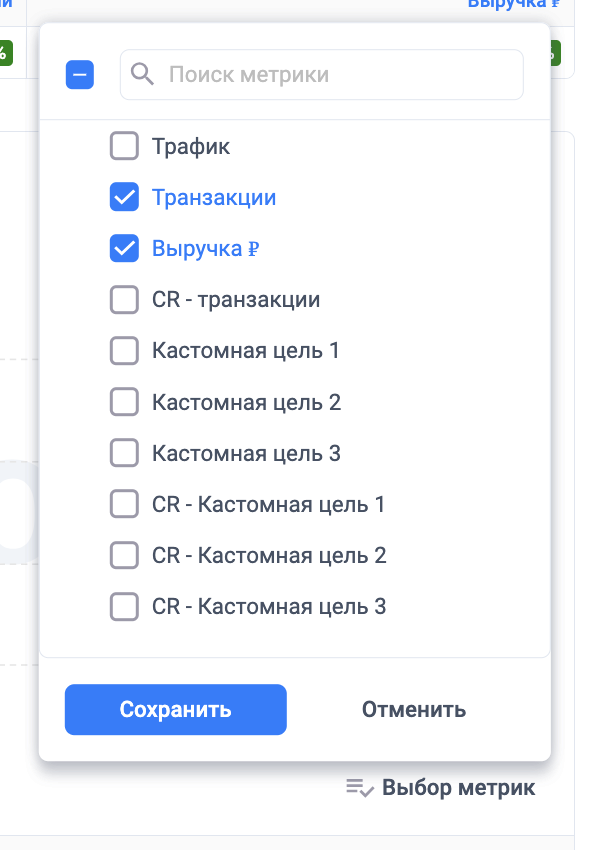Click the Трафик label text
This screenshot has height=850, width=592.
(191, 146)
